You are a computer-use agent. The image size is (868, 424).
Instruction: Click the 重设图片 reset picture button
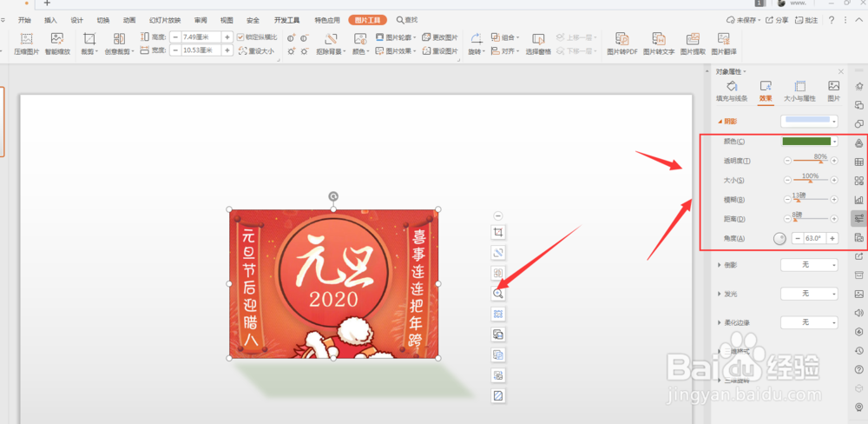click(x=440, y=50)
